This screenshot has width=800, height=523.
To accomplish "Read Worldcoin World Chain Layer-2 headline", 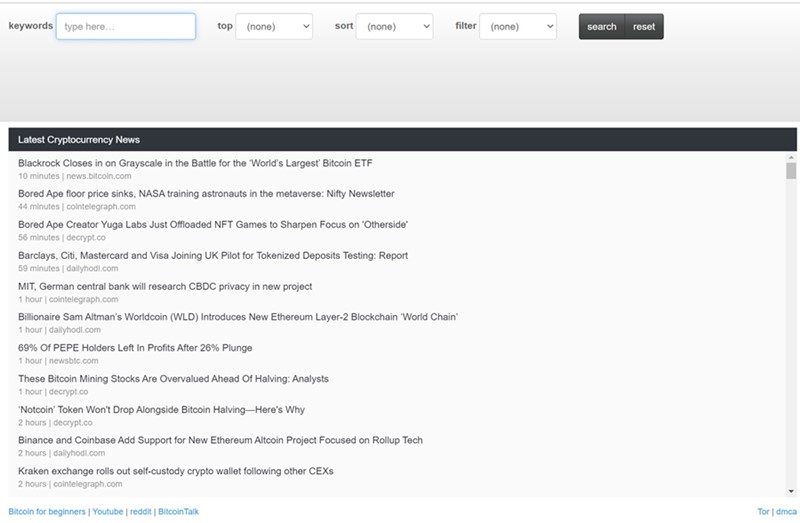I will click(x=237, y=317).
